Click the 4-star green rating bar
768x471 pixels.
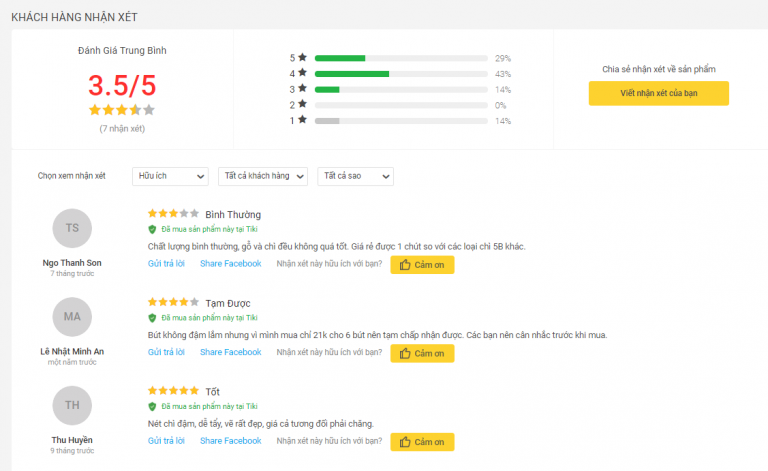pos(401,74)
